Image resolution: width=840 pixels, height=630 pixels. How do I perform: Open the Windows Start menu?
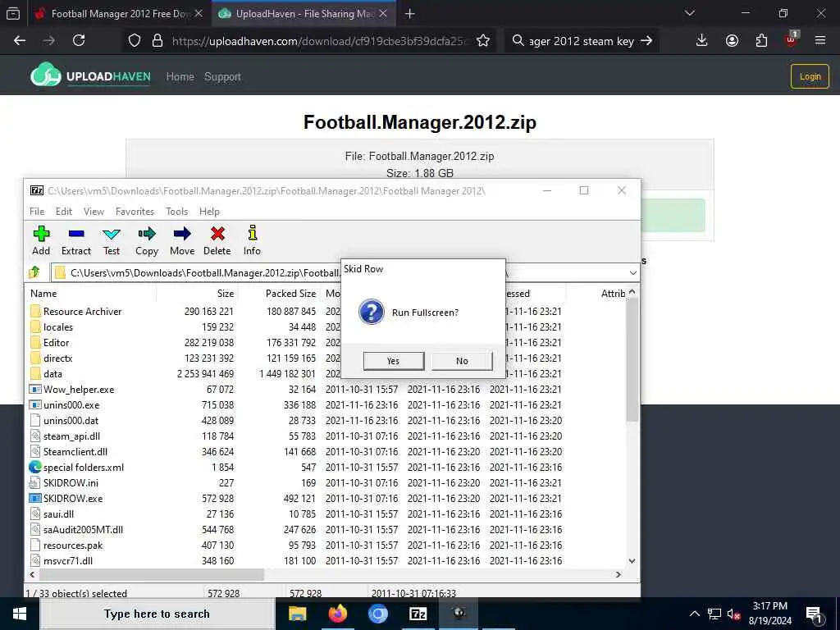[20, 614]
